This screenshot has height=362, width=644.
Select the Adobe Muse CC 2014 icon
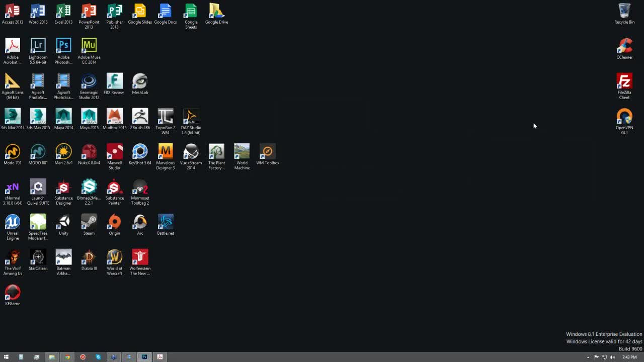coord(89,51)
